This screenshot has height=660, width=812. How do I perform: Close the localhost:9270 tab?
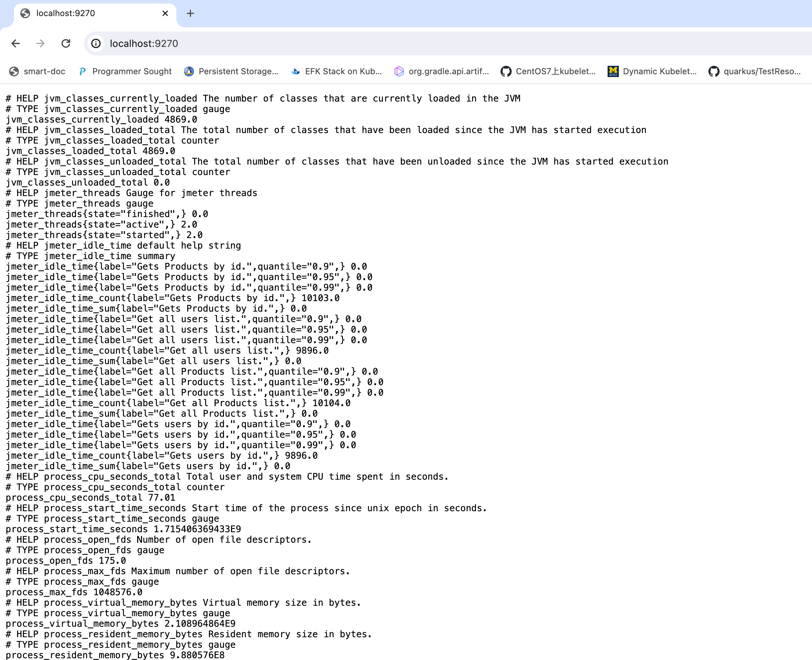pyautogui.click(x=165, y=13)
